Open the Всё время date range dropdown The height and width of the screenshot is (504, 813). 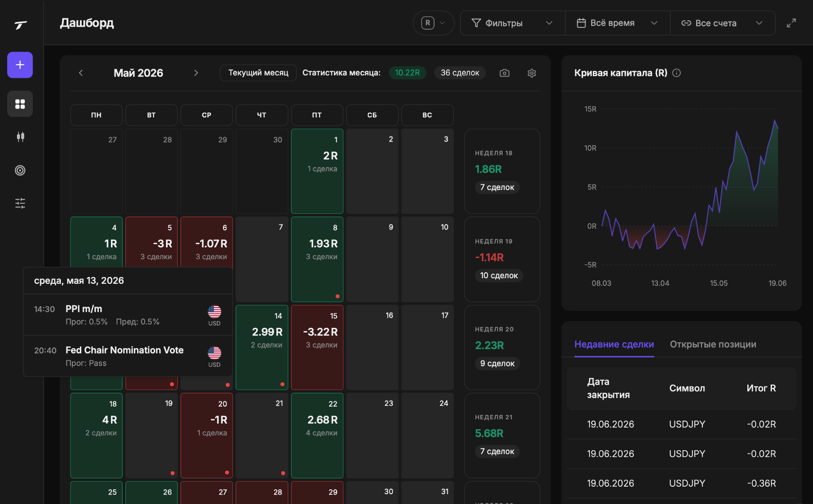[617, 23]
